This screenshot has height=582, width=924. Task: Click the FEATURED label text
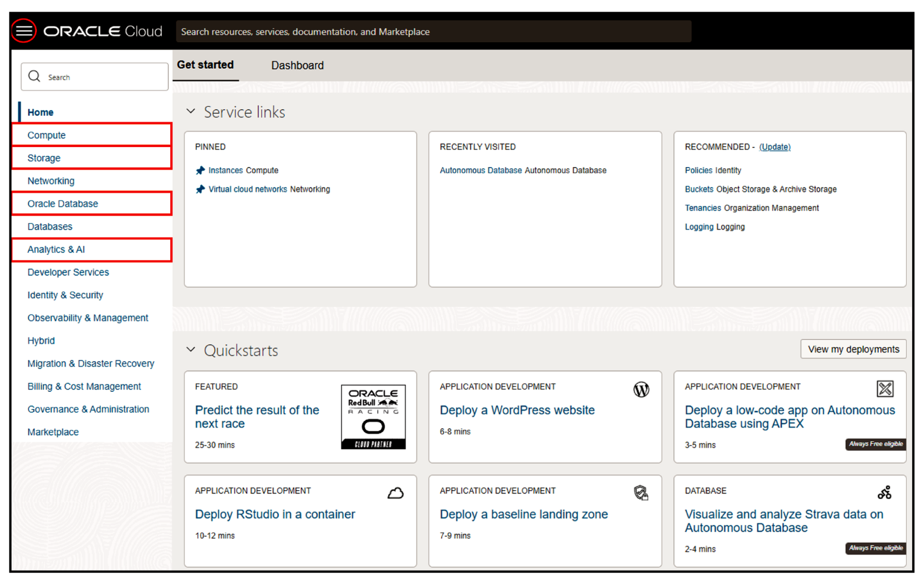216,386
